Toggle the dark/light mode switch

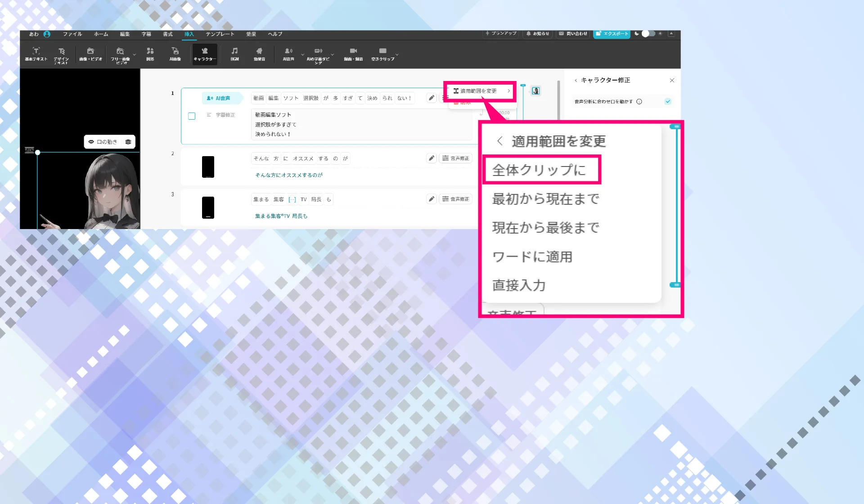tap(648, 34)
